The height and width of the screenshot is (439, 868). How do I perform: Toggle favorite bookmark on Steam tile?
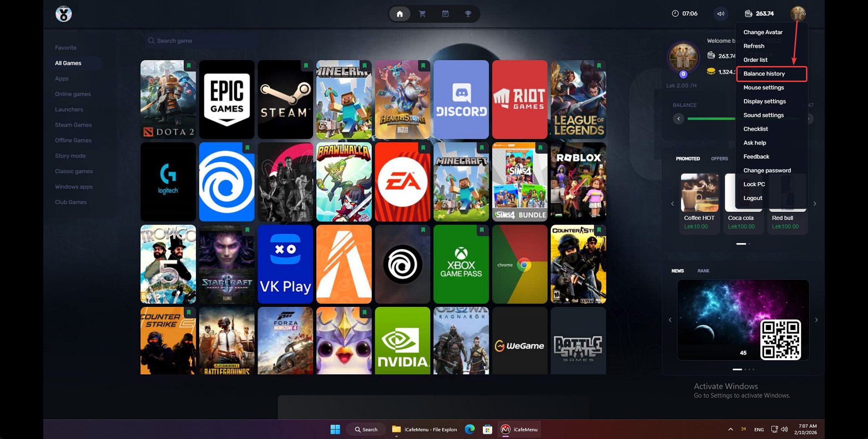click(x=306, y=66)
